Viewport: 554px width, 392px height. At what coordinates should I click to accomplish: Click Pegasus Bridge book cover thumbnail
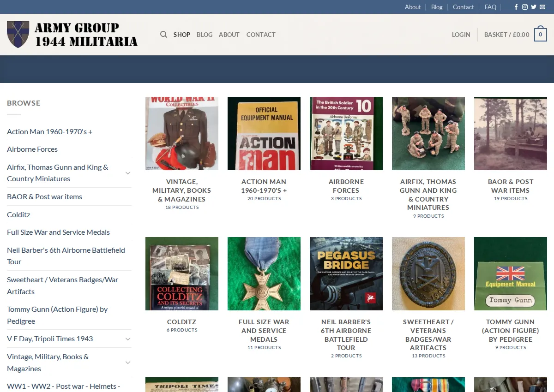346,273
